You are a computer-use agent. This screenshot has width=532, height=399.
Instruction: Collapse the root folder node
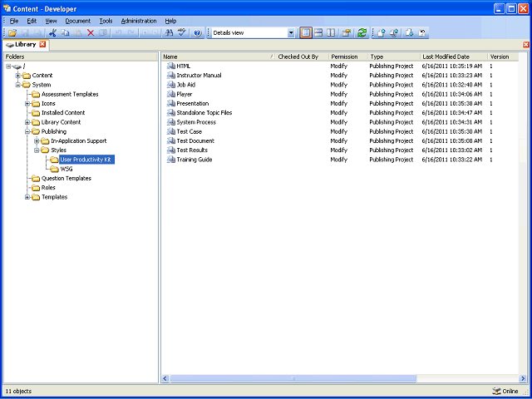8,66
